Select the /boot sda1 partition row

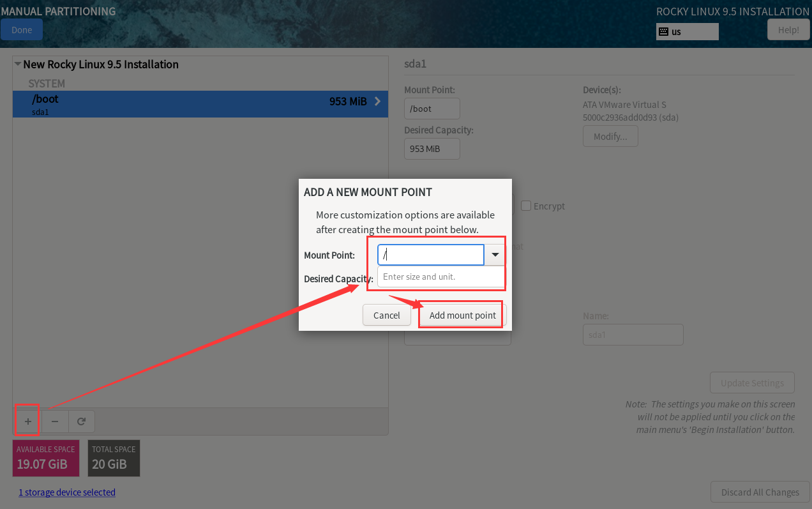(x=200, y=104)
